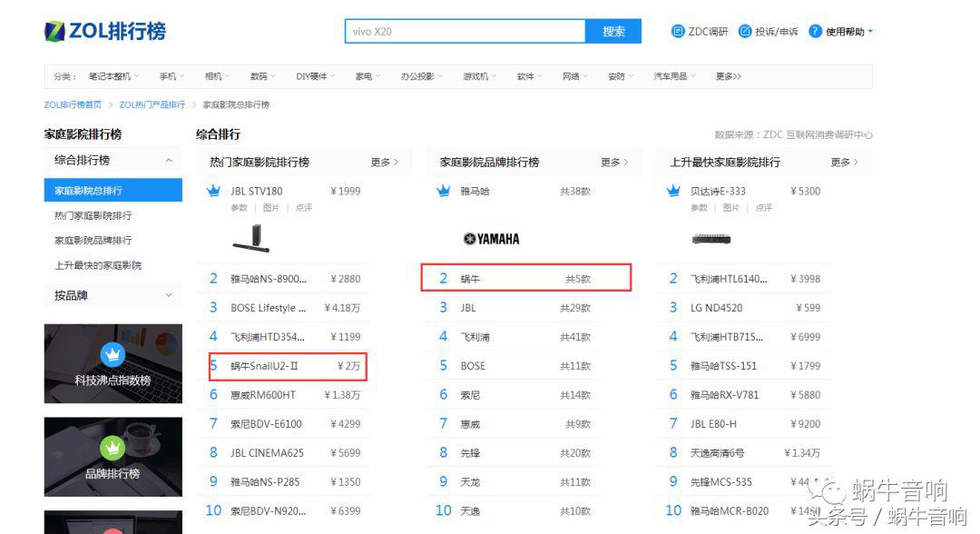Open the ZDC调研 icon

click(678, 29)
